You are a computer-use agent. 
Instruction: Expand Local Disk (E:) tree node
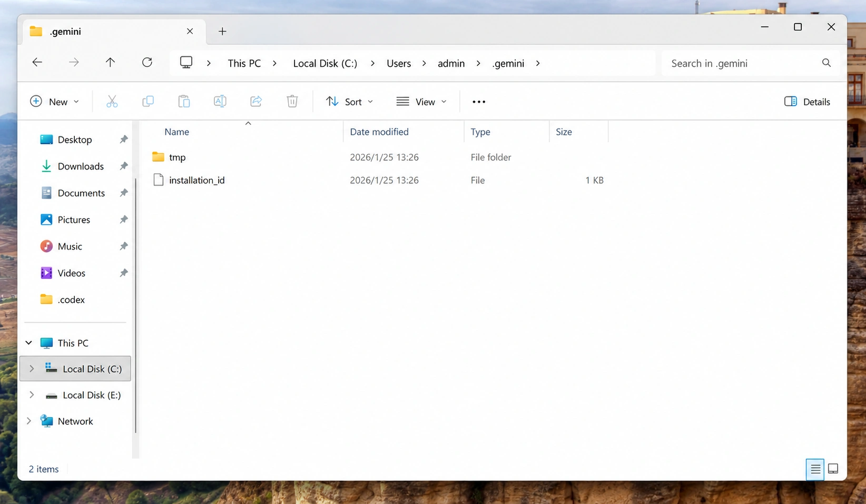[32, 395]
